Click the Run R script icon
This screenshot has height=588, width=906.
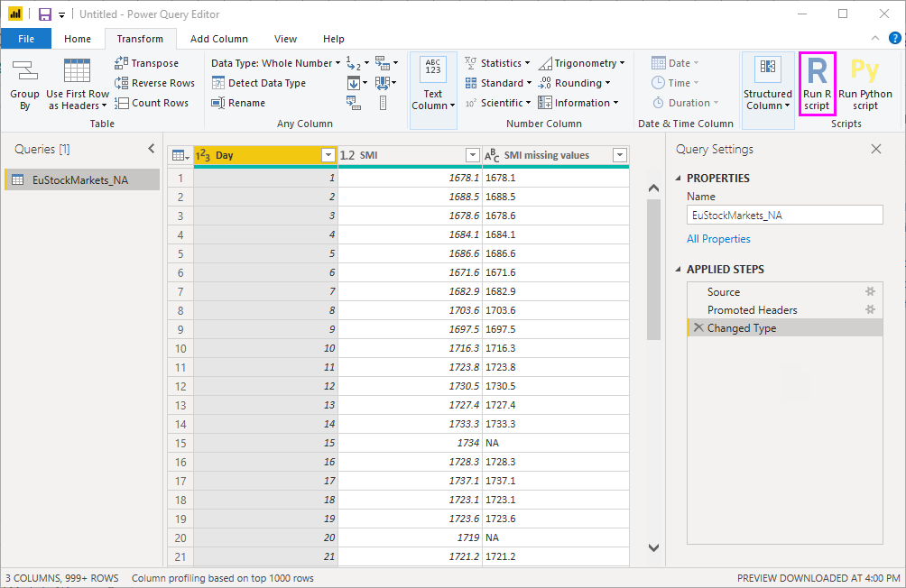817,83
